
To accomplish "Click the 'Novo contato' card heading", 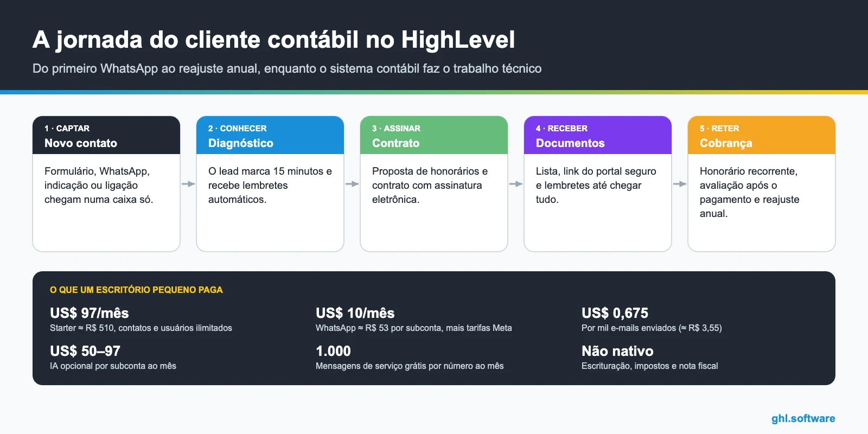I will pos(81,143).
